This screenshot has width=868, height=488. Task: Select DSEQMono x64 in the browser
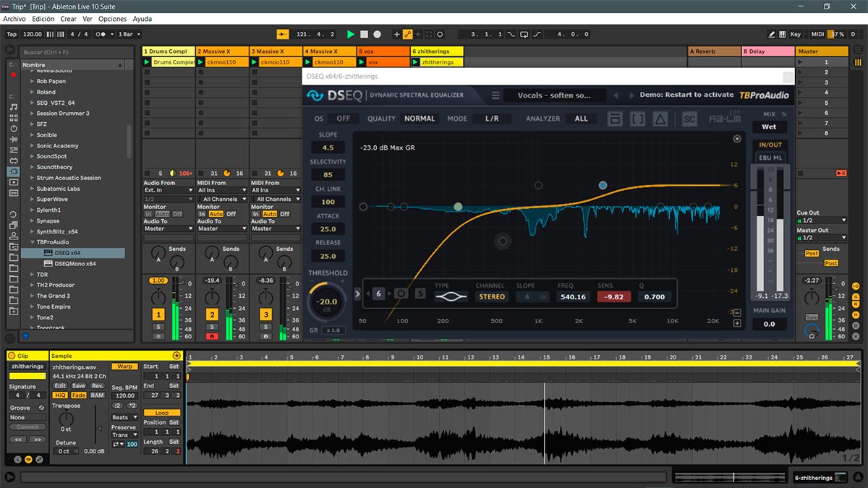(75, 264)
